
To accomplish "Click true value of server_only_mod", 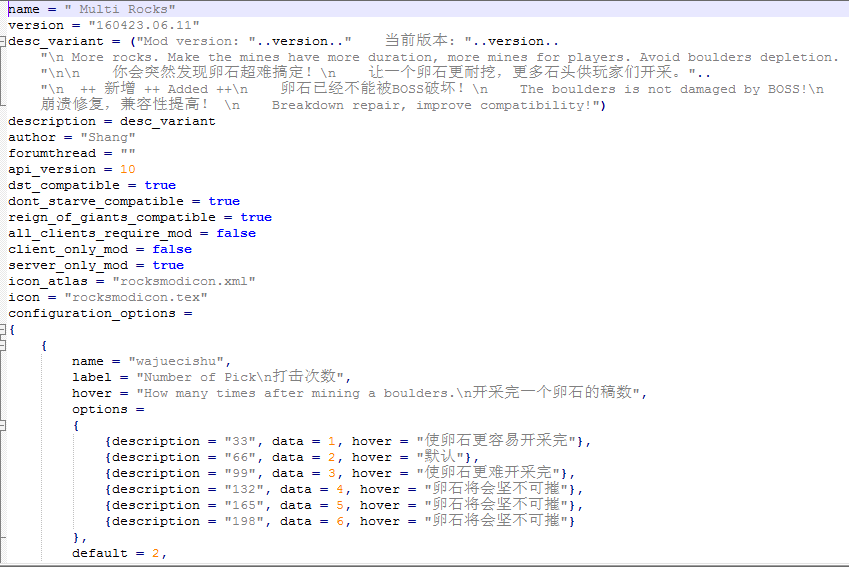I will [x=168, y=265].
